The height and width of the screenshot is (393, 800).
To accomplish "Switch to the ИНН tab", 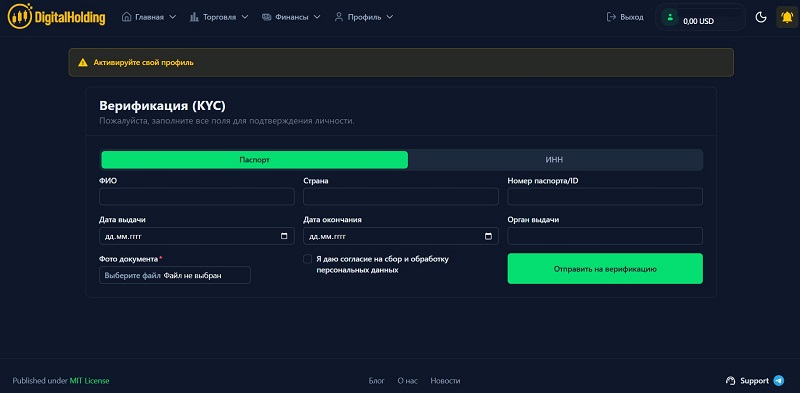I will point(554,160).
